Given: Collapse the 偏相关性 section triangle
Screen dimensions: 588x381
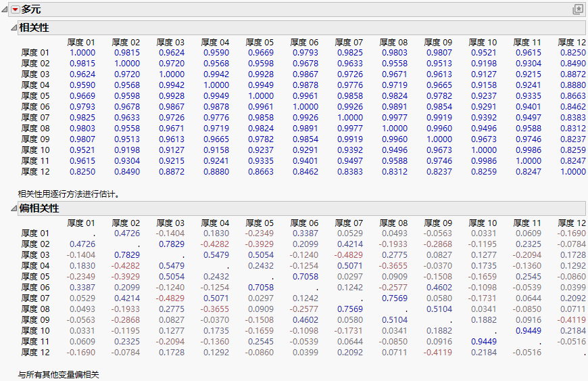Looking at the screenshot, I should click(14, 208).
